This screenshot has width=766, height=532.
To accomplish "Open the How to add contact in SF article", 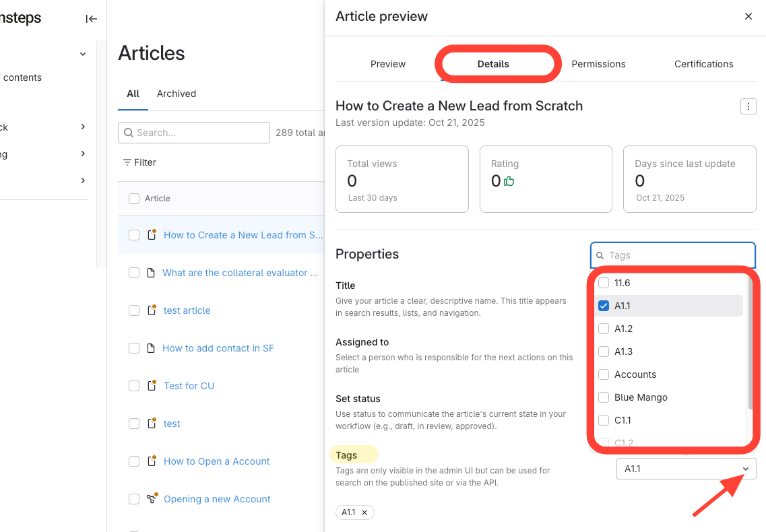I will click(218, 348).
